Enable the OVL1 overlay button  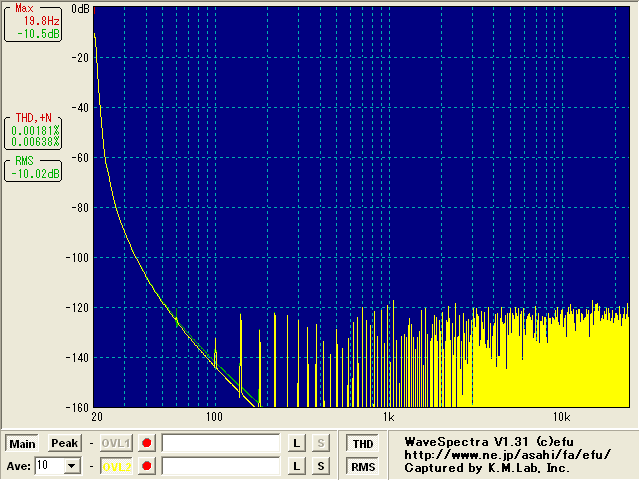116,443
